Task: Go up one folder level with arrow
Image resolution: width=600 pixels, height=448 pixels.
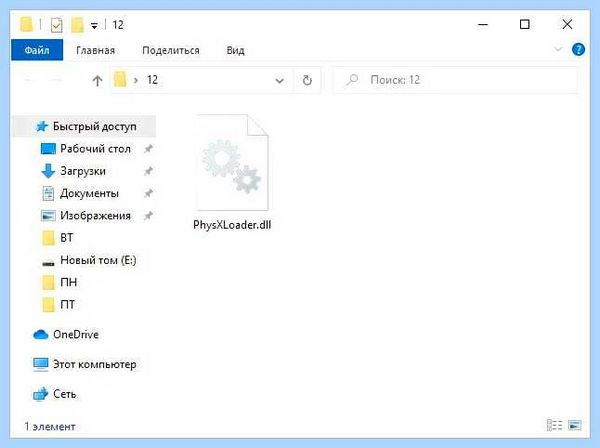Action: point(97,80)
